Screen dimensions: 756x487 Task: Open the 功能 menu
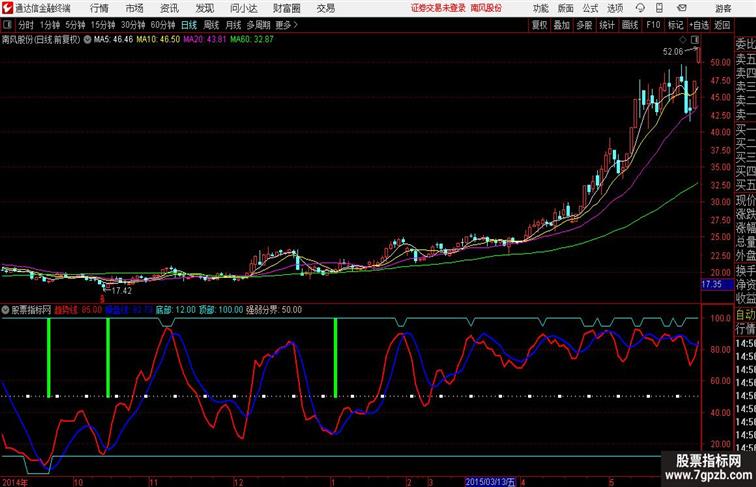540,8
